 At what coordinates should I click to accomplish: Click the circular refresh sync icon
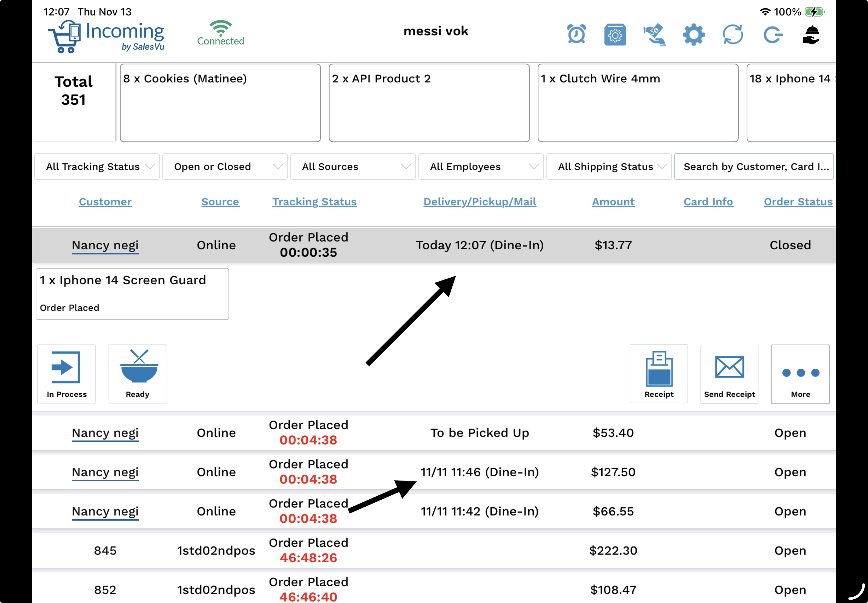tap(733, 35)
